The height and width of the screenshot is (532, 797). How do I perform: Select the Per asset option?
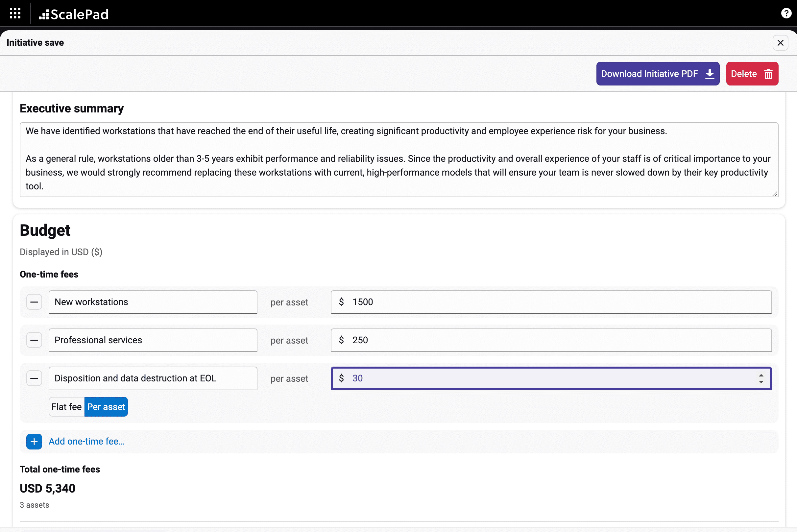tap(106, 407)
